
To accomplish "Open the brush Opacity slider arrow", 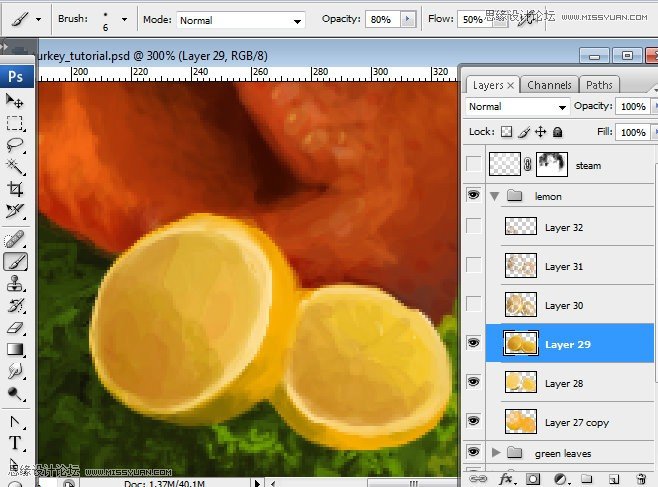I will tap(407, 19).
